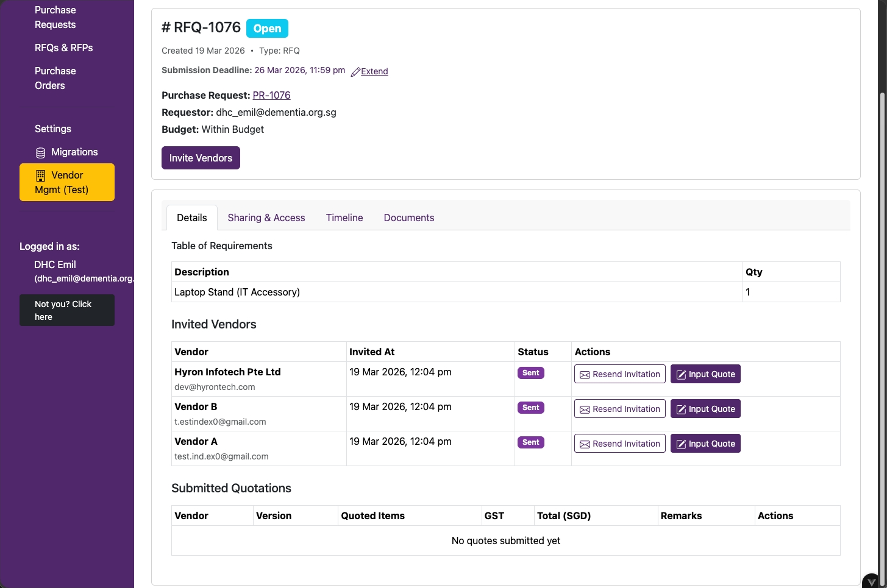Open RFQs & RFPs in sidebar

[64, 48]
